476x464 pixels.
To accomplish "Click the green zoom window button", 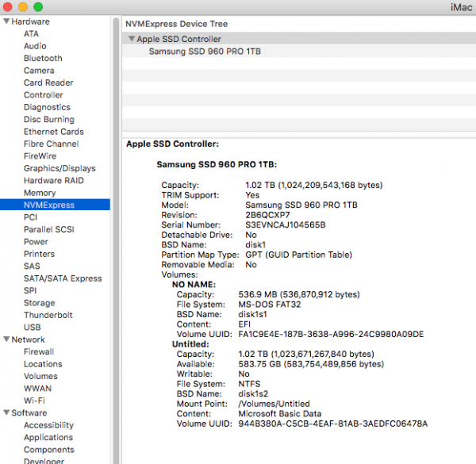I will click(x=38, y=6).
